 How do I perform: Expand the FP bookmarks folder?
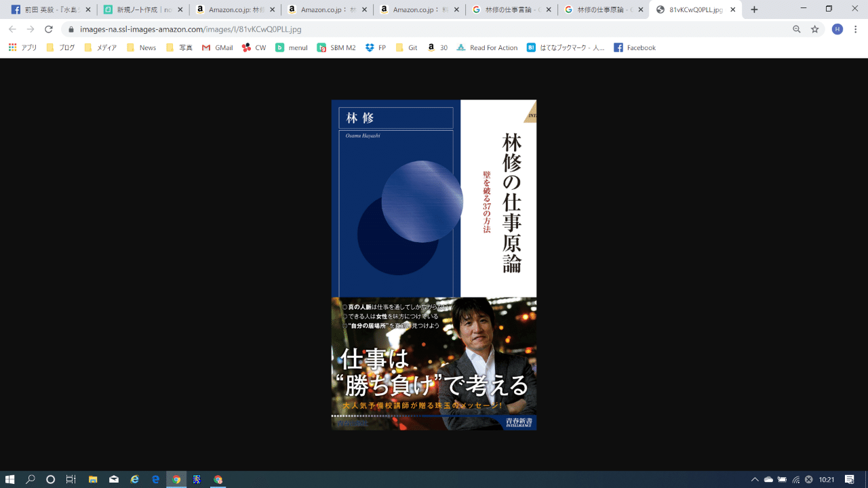(375, 47)
